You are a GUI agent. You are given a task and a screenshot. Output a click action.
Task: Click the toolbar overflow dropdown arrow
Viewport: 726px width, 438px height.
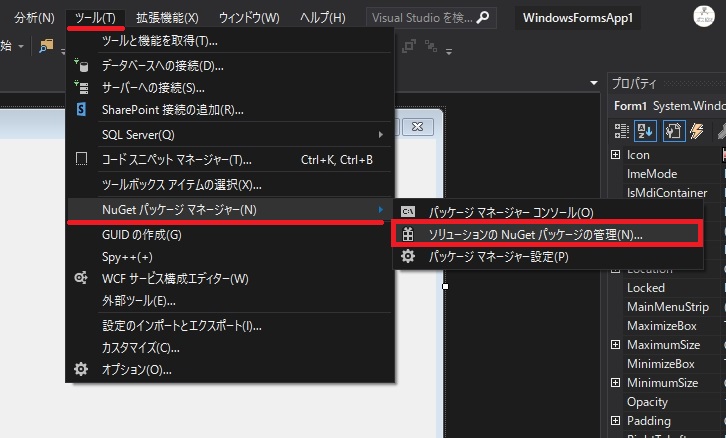449,51
